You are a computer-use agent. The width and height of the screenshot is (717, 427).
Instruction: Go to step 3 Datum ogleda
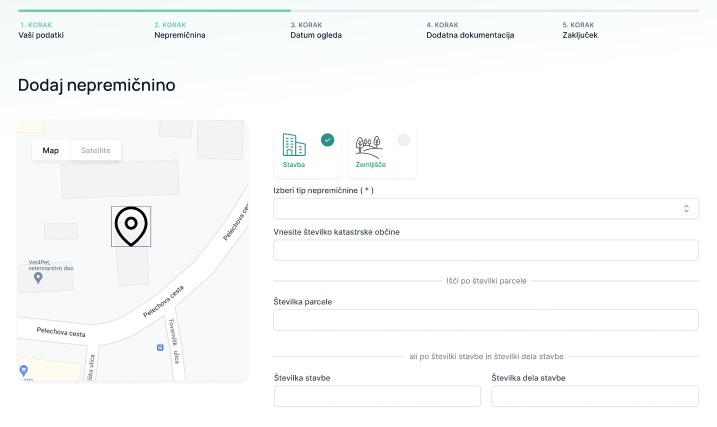coord(316,30)
